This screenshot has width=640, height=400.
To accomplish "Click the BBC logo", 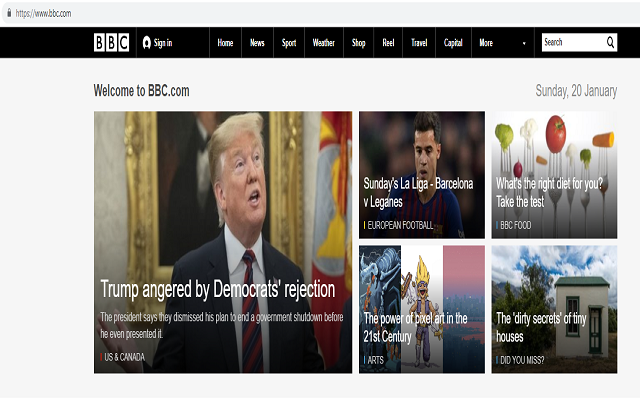I will [111, 42].
